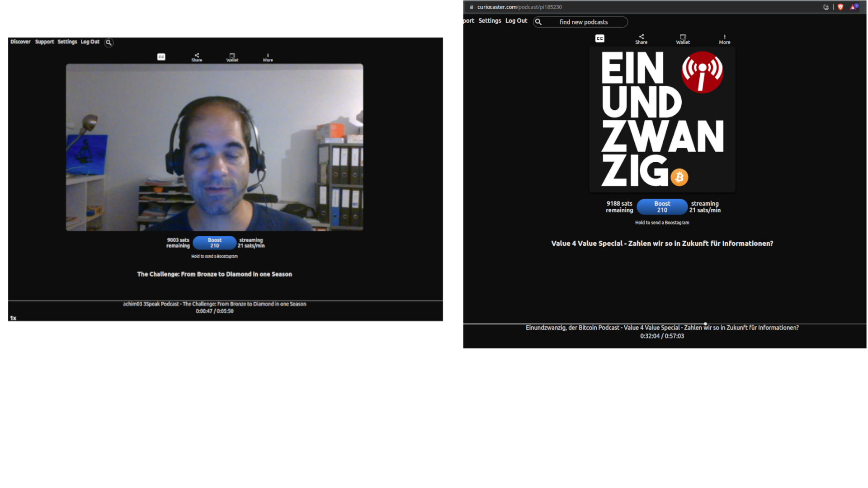Open the Brave Shields lion icon
The width and height of the screenshot is (868, 488).
click(x=840, y=7)
